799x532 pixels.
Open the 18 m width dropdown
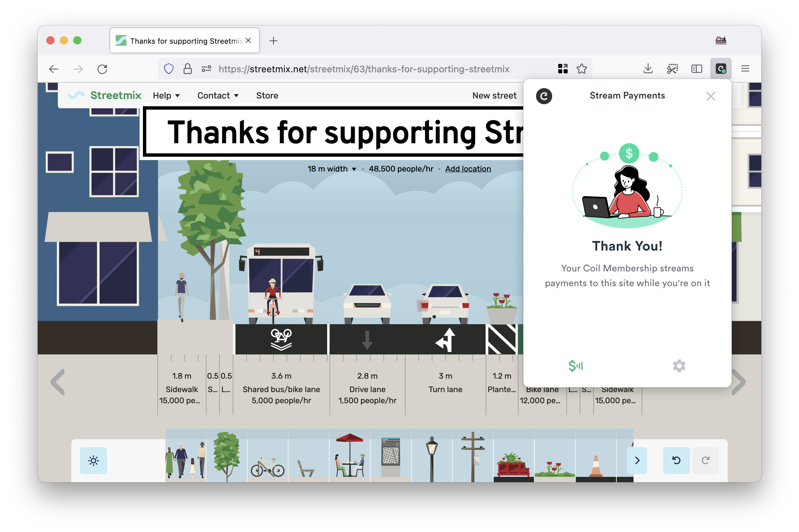(x=332, y=168)
